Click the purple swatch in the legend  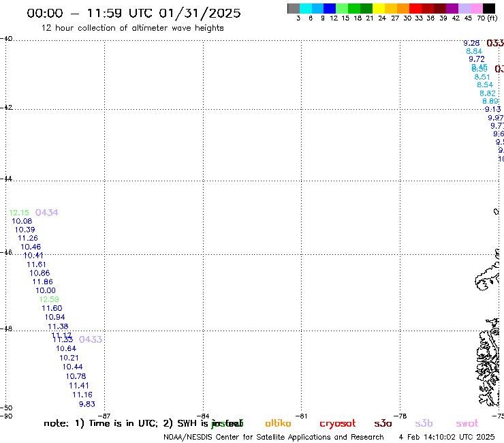tap(452, 8)
